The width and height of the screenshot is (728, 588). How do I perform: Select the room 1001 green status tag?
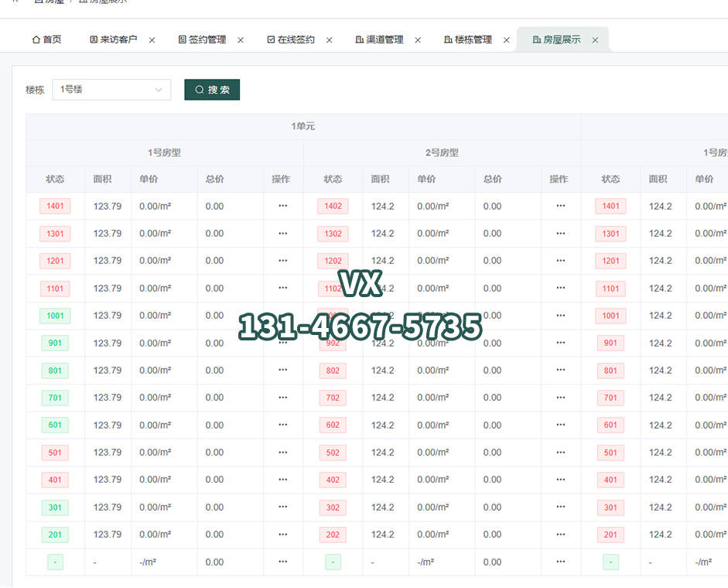pos(55,316)
